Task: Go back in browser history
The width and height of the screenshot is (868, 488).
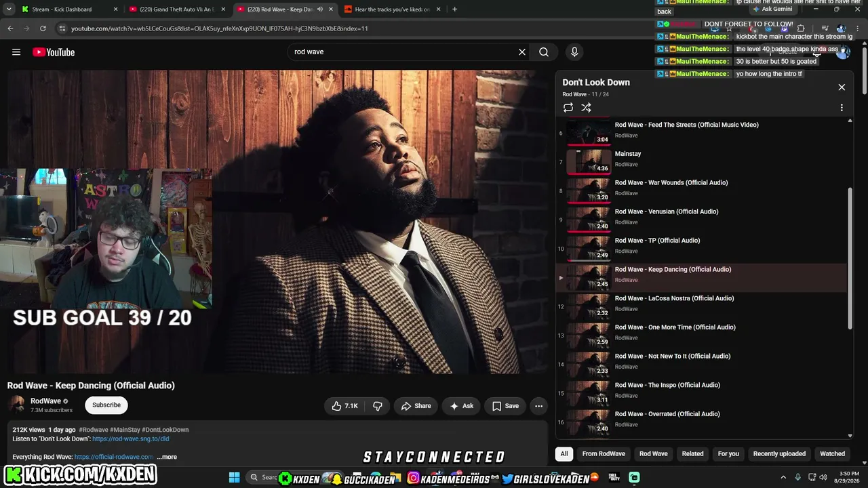Action: coord(10,28)
